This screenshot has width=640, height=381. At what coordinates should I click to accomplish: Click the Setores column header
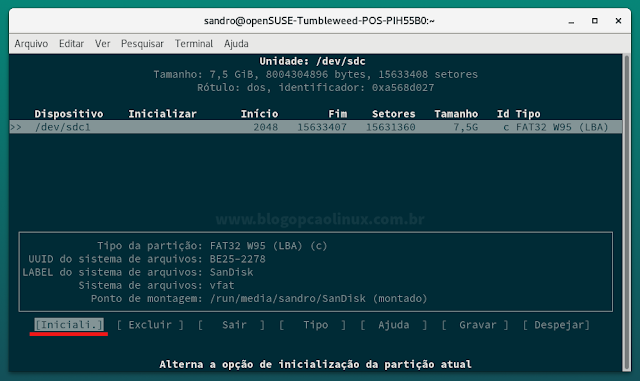click(393, 114)
